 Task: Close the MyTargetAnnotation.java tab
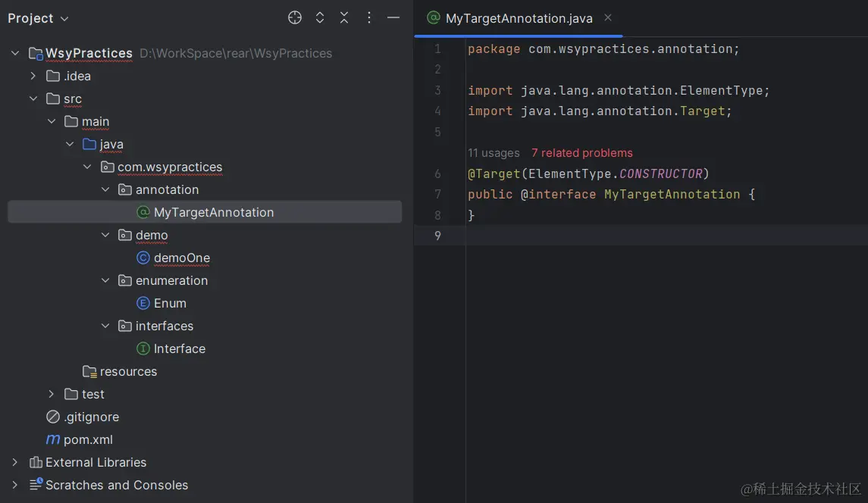[608, 17]
